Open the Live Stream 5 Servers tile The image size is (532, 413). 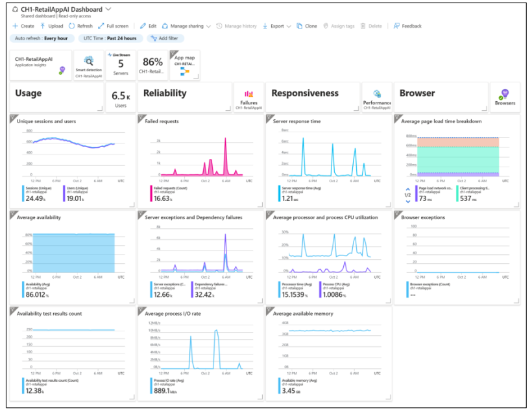tap(121, 65)
